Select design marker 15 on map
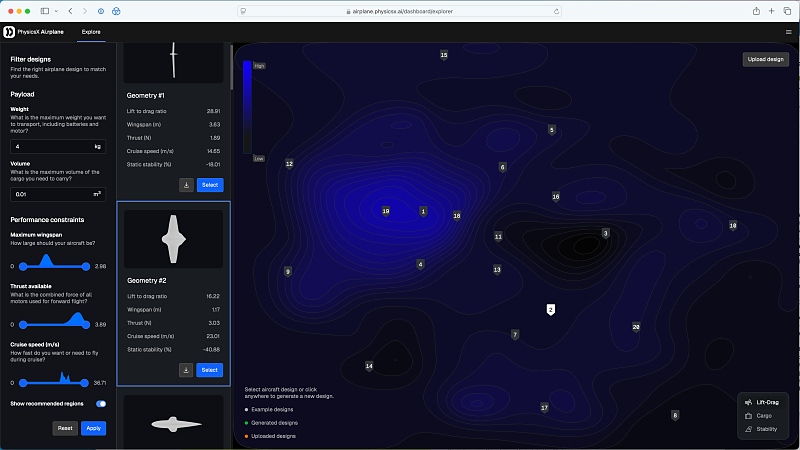This screenshot has height=450, width=800. [x=444, y=55]
